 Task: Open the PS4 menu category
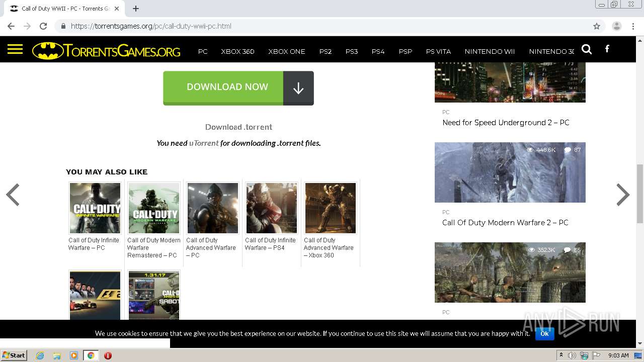pos(378,51)
